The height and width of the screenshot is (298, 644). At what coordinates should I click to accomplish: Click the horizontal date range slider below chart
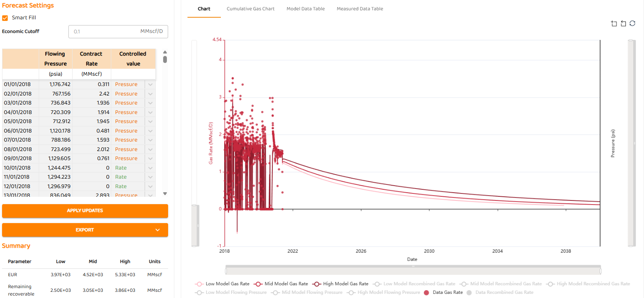[413, 270]
